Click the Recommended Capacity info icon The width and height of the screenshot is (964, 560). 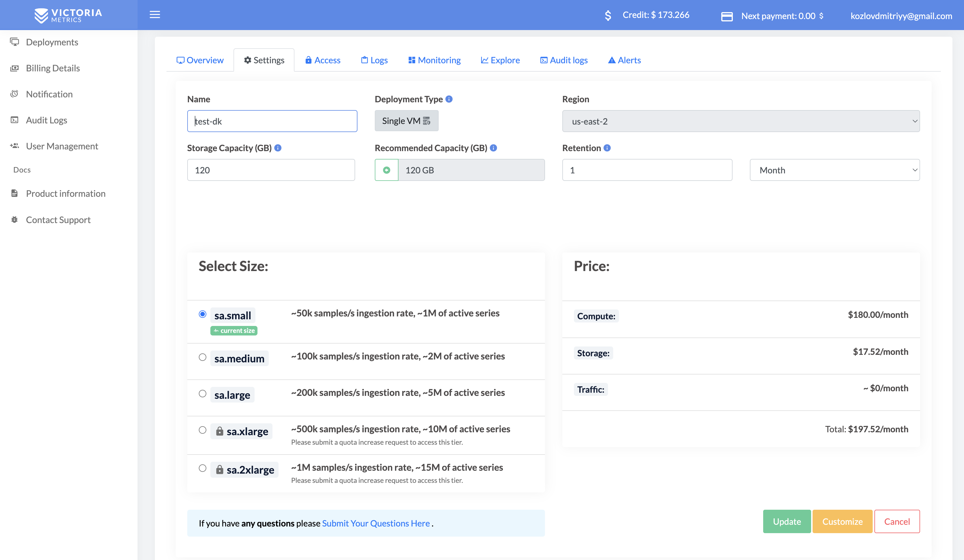pos(494,148)
